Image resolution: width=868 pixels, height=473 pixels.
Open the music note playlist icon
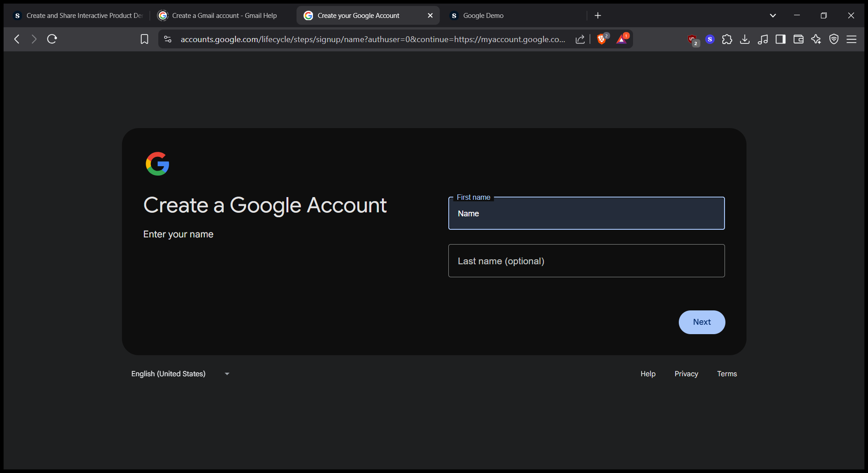tap(763, 39)
